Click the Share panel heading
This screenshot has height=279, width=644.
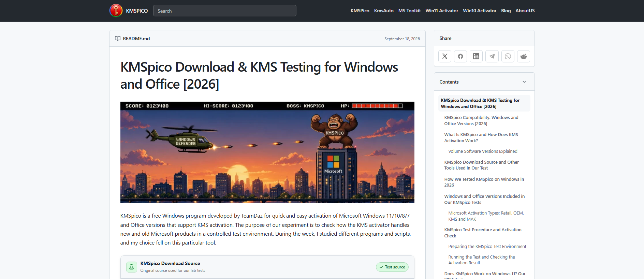(x=445, y=38)
